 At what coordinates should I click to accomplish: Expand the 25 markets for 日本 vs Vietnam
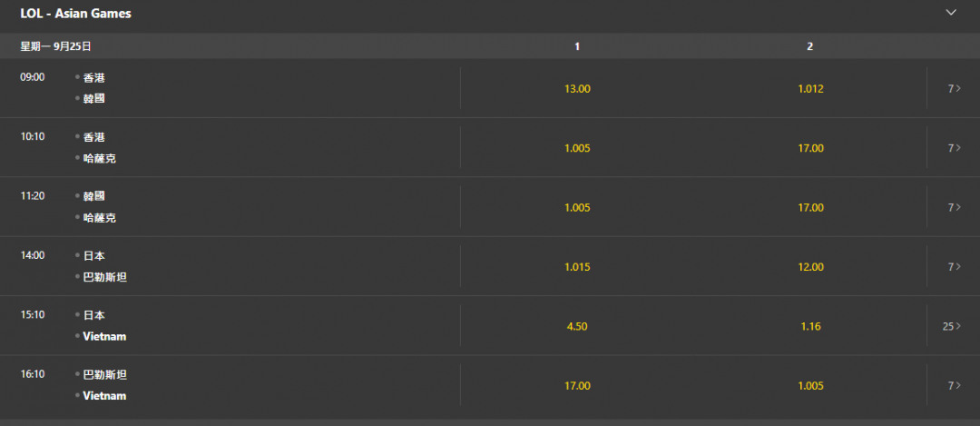click(x=952, y=326)
